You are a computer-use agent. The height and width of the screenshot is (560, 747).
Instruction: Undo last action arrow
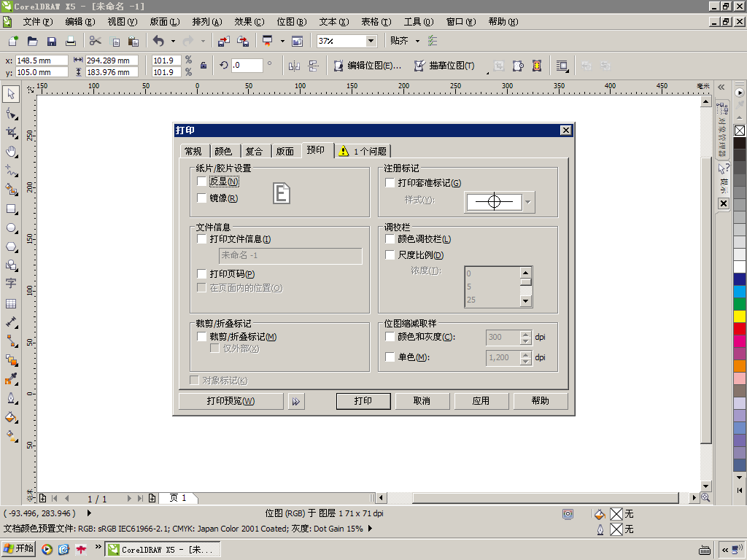click(x=158, y=41)
